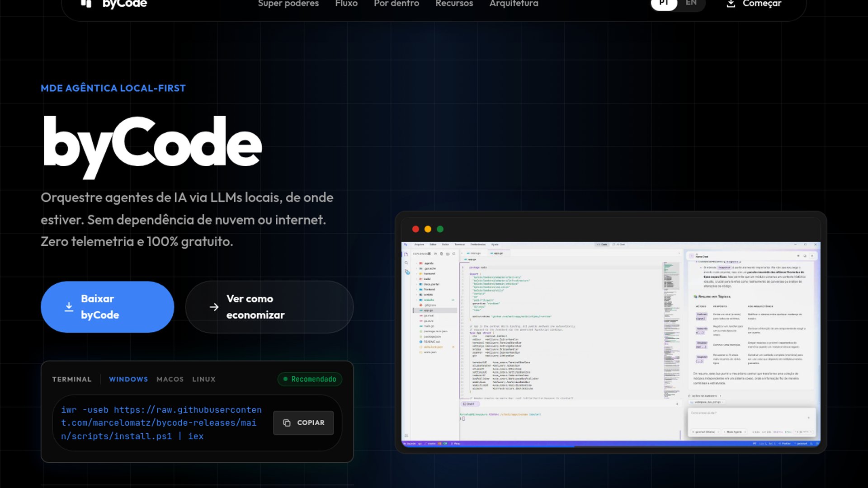Select the LINUX terminal tab
Image resolution: width=868 pixels, height=488 pixels.
pyautogui.click(x=204, y=379)
